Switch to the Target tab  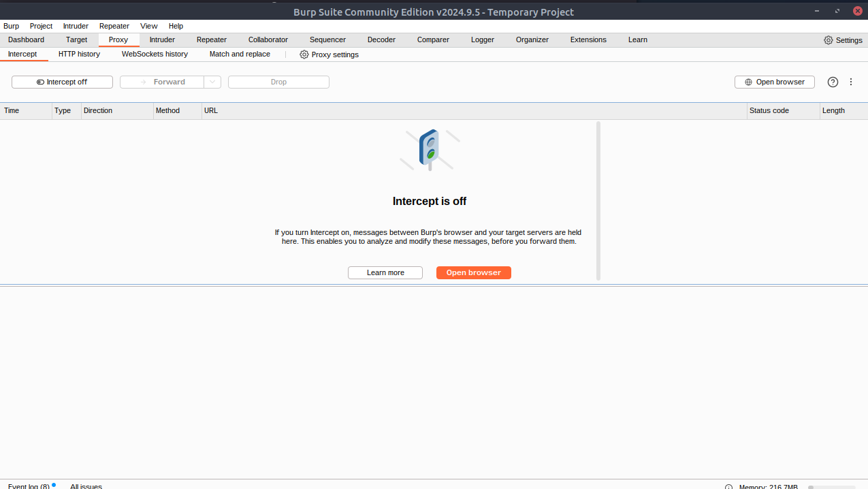point(76,40)
